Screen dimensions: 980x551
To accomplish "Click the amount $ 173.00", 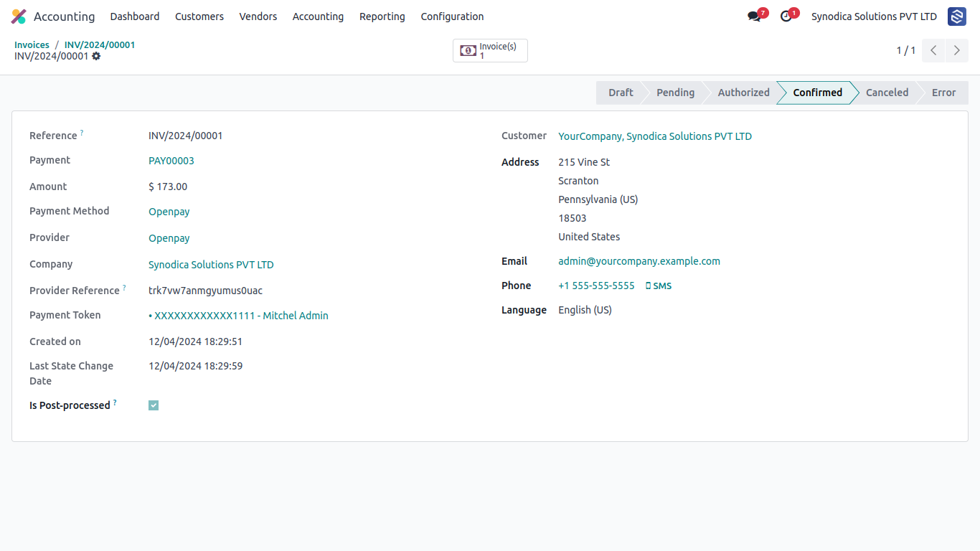I will pos(168,187).
